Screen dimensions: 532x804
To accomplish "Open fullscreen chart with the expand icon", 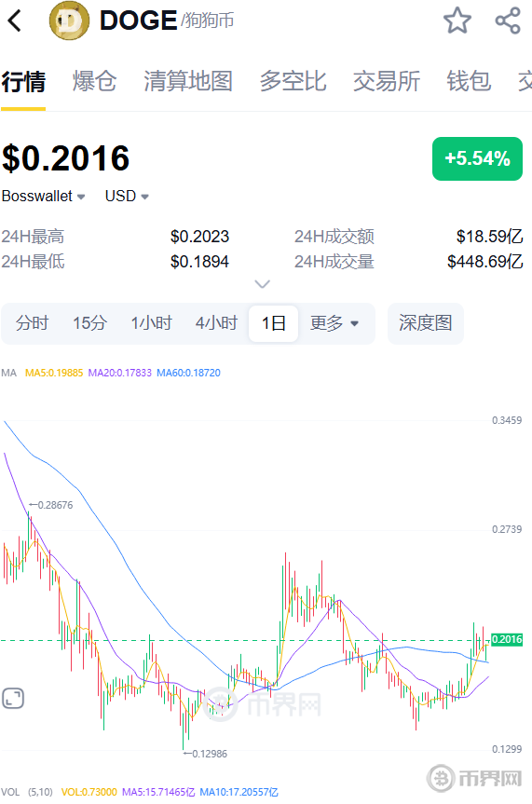I will [13, 699].
